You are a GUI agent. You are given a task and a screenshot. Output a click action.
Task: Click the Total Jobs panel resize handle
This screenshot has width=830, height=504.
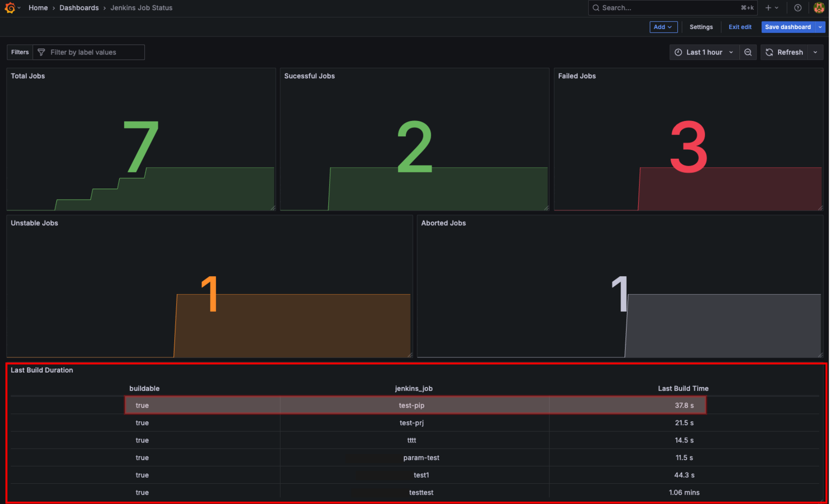[x=273, y=208]
